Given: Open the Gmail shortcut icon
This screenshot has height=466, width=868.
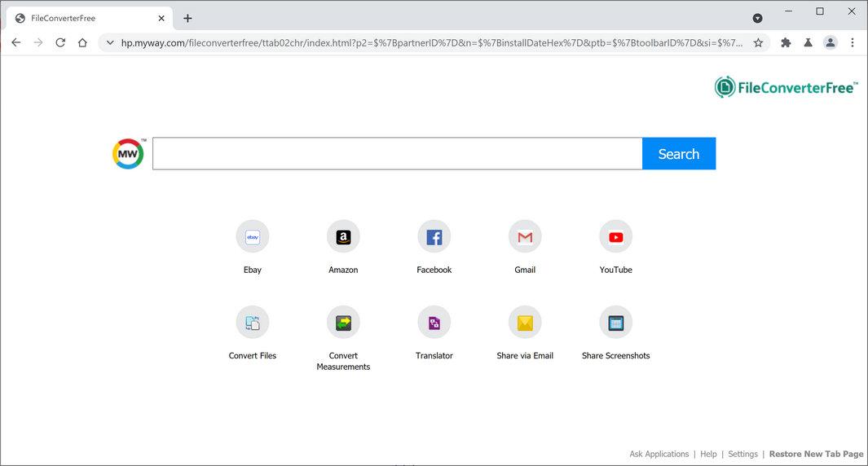Looking at the screenshot, I should click(x=525, y=237).
